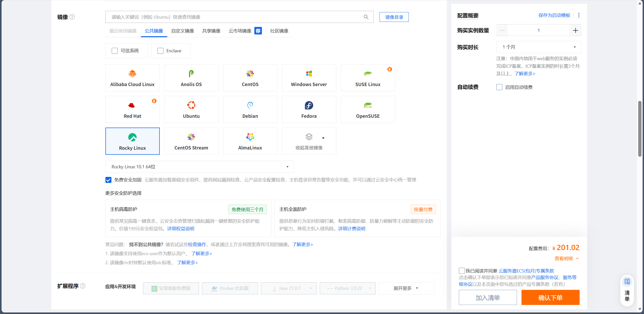Click the help icon next to 镜像
This screenshot has height=314, width=644.
pyautogui.click(x=72, y=17)
